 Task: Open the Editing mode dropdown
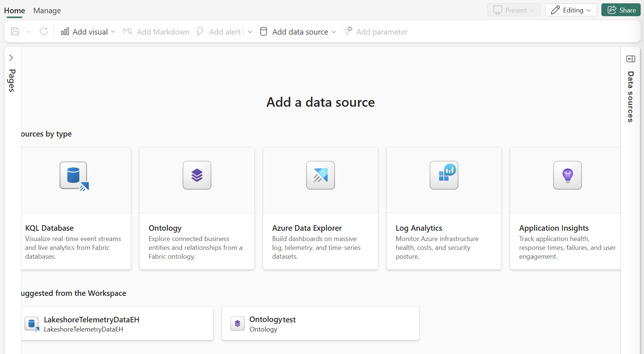(x=571, y=10)
